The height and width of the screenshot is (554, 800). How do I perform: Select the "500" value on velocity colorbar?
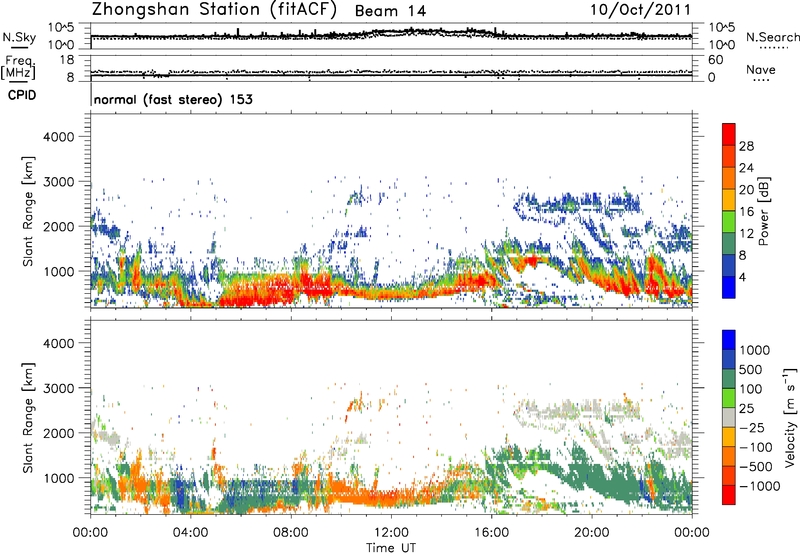point(751,370)
